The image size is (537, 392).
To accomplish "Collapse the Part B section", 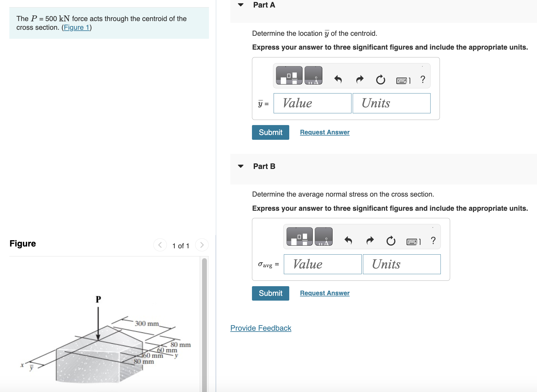I will click(x=241, y=166).
